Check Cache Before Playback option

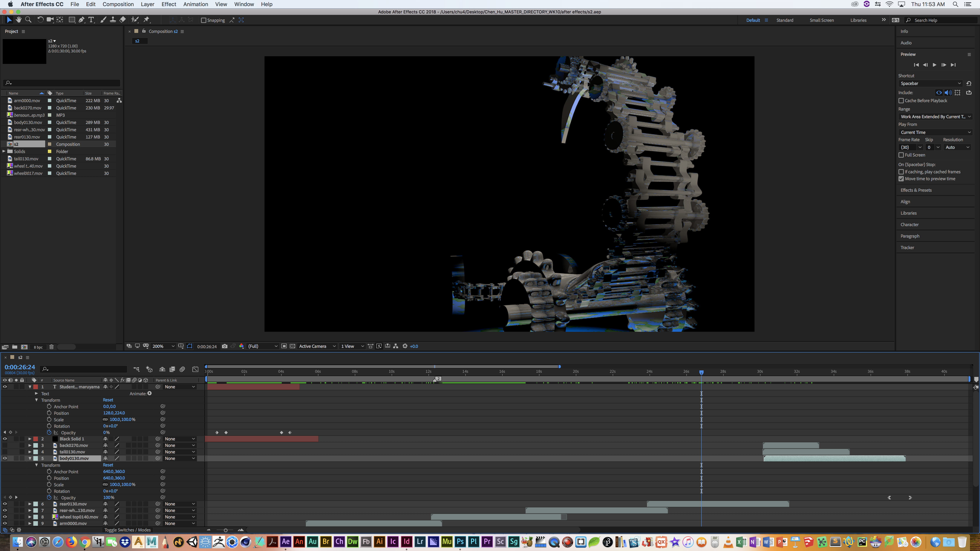(901, 100)
